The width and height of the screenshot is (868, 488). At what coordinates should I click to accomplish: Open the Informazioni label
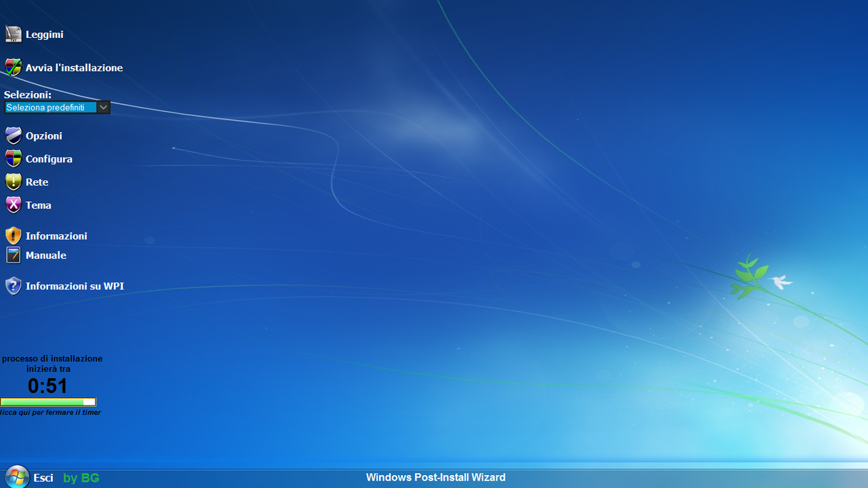point(56,236)
